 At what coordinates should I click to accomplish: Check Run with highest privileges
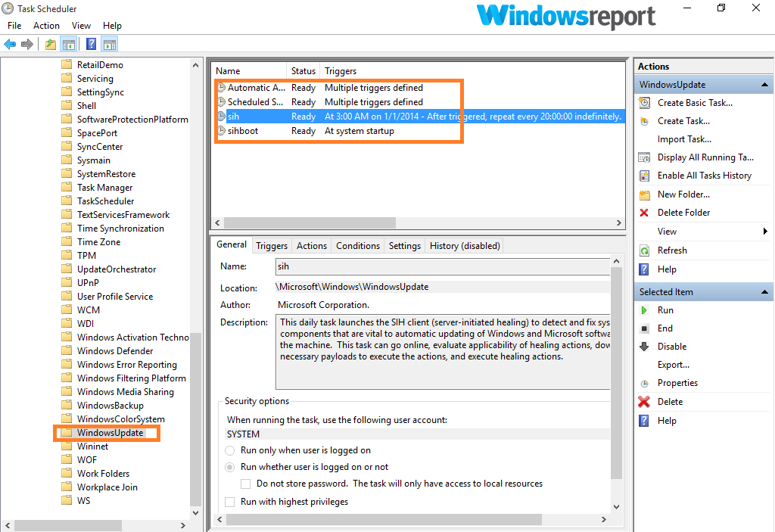click(x=230, y=502)
